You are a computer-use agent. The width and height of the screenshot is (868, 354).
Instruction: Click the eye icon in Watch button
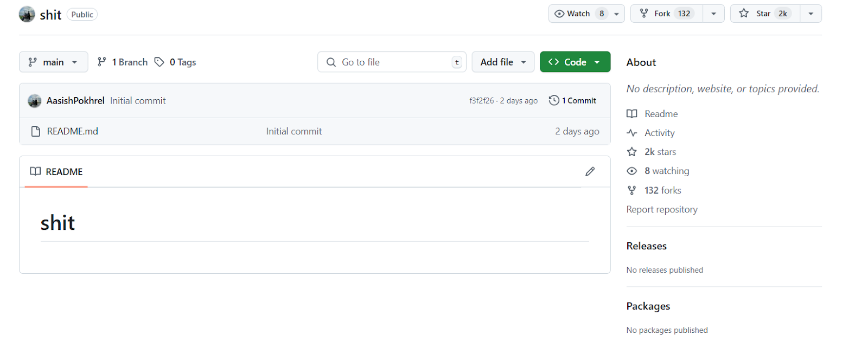tap(559, 14)
